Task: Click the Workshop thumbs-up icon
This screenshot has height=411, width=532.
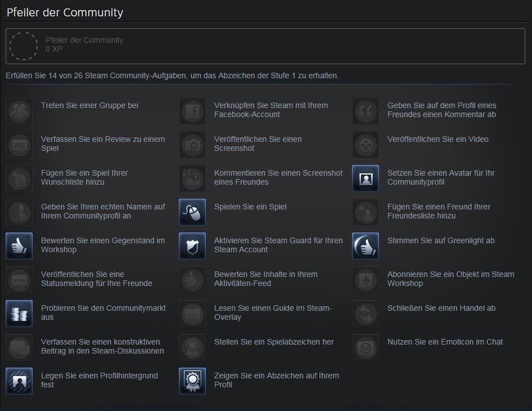Action: coord(19,246)
